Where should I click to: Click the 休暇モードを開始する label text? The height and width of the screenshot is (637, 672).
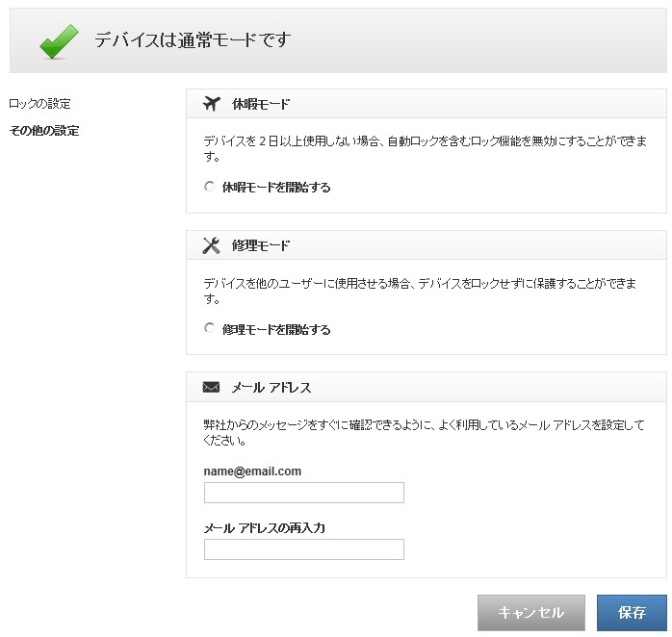point(276,188)
